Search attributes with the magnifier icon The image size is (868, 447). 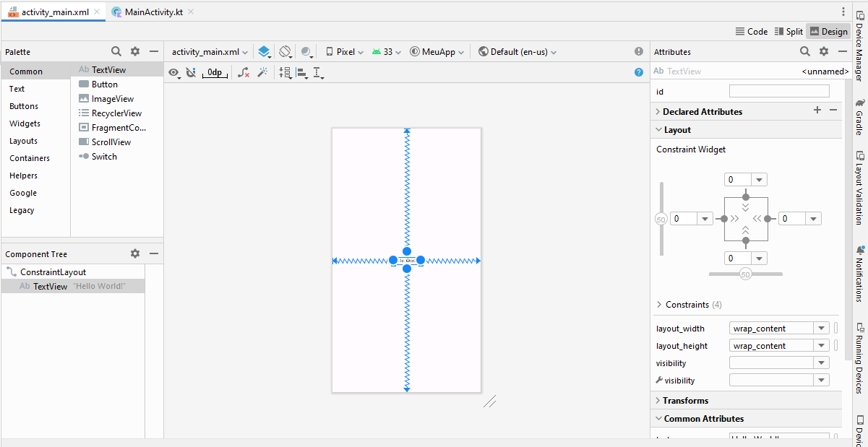[804, 51]
